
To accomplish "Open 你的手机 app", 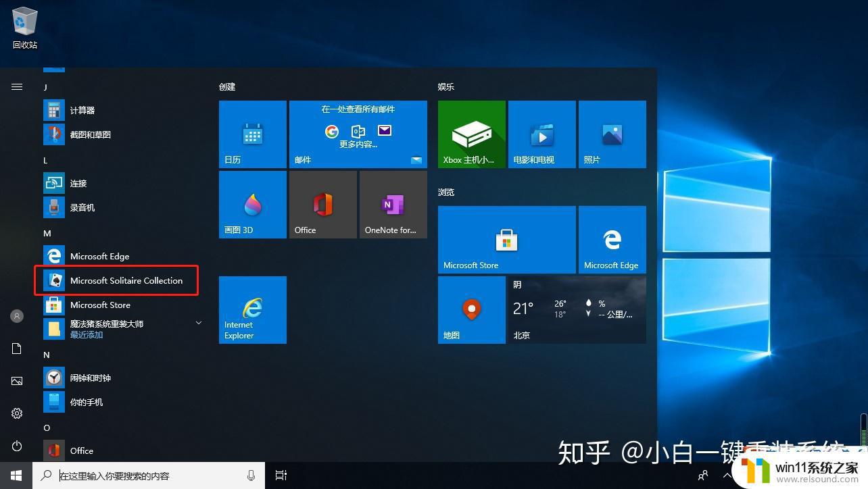I will 123,402.
